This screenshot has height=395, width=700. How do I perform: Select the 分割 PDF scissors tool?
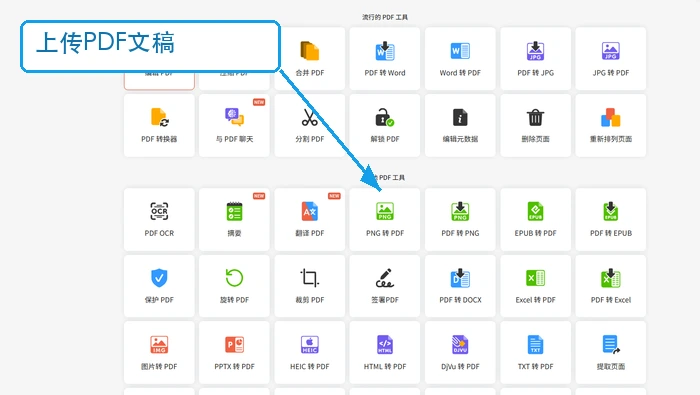coord(309,125)
